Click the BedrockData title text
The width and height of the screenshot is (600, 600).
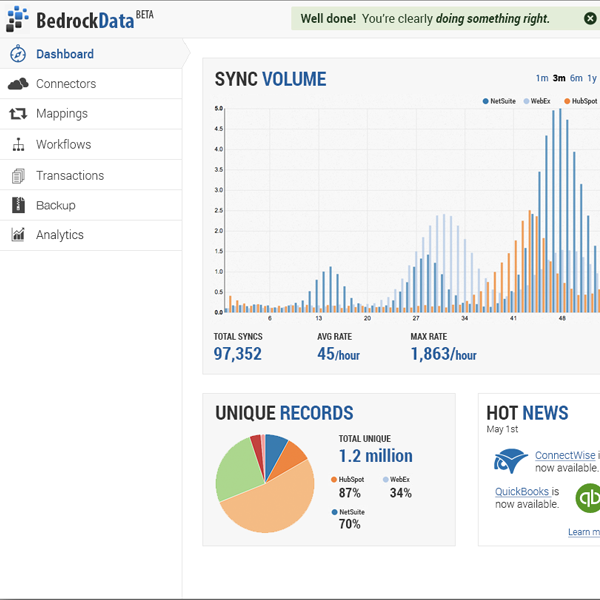coord(85,20)
